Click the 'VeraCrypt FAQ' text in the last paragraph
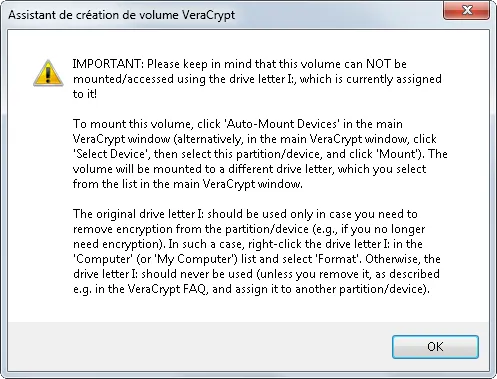Image resolution: width=497 pixels, height=379 pixels. [167, 289]
